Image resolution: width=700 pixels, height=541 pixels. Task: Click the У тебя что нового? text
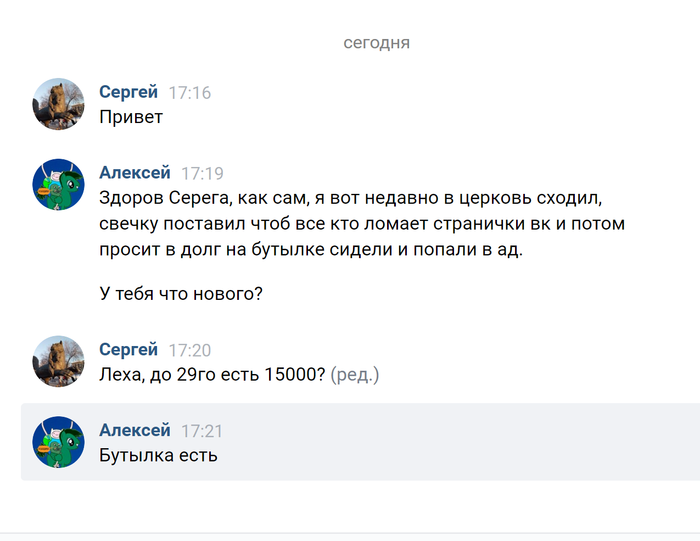(181, 294)
